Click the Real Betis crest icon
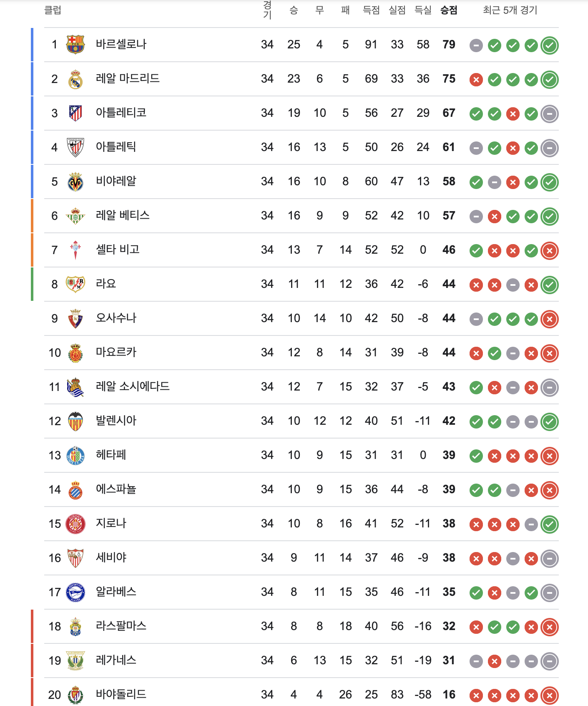This screenshot has width=588, height=706. click(75, 216)
